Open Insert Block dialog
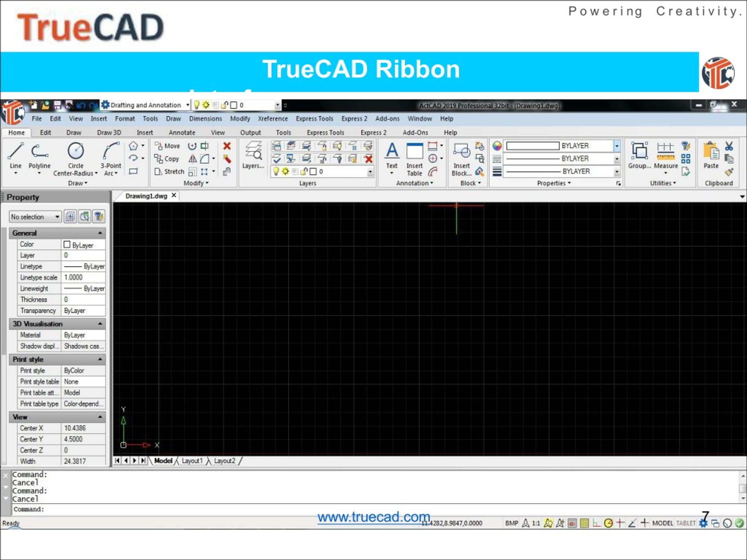Viewport: 747px width, 560px height. click(462, 159)
